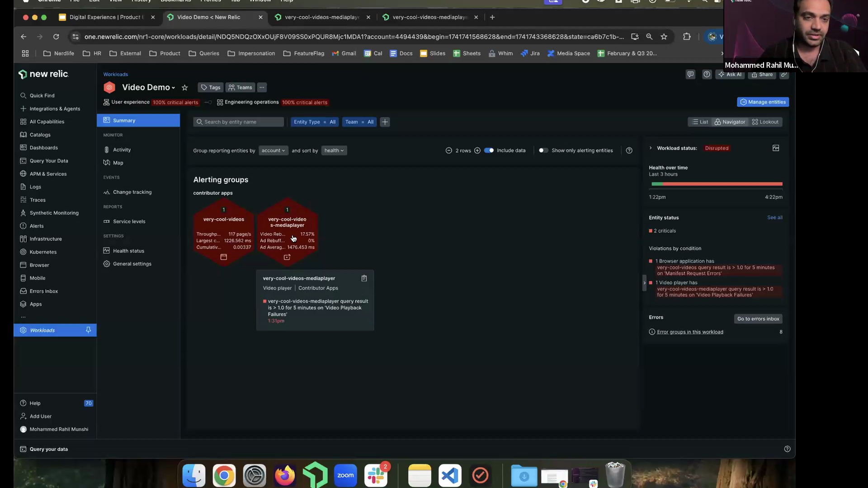Favorite Video Demo with star icon

point(184,88)
